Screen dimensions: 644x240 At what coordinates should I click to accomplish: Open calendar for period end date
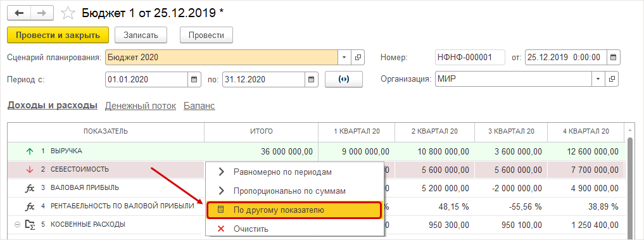312,79
